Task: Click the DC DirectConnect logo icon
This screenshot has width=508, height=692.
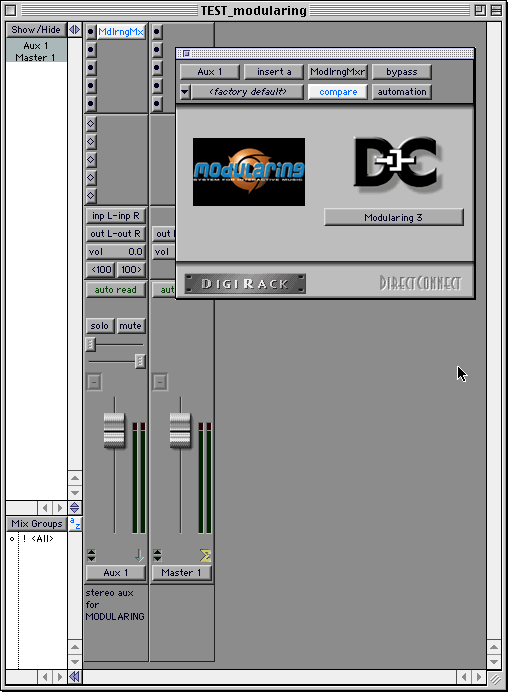Action: [396, 164]
